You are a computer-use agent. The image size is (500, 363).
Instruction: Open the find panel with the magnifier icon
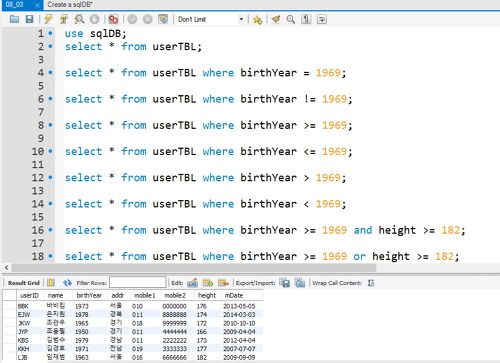tap(291, 19)
